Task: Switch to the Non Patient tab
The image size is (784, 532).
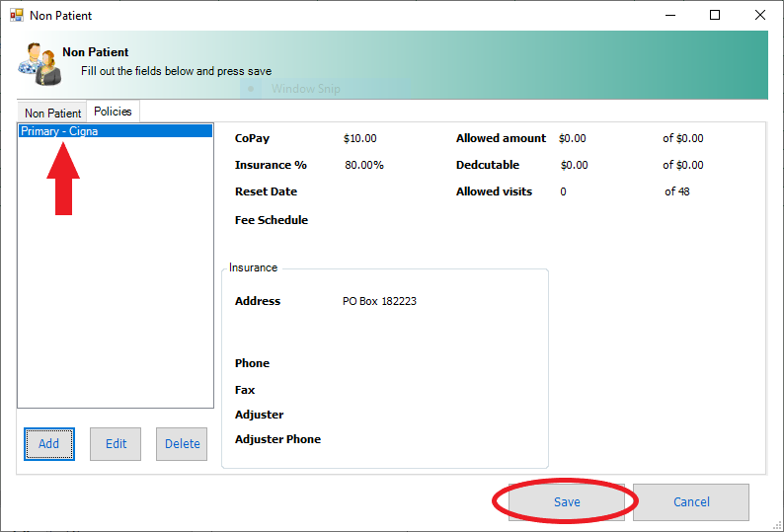Action: point(52,113)
